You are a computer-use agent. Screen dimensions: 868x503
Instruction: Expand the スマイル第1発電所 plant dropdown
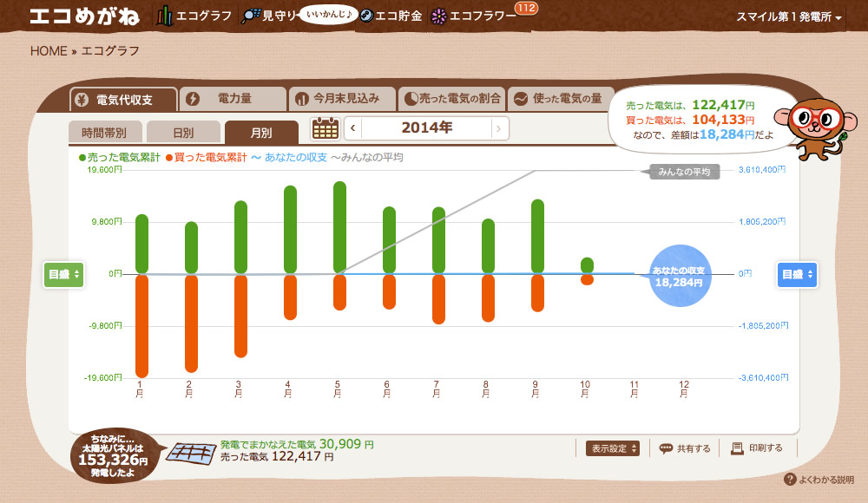[788, 17]
